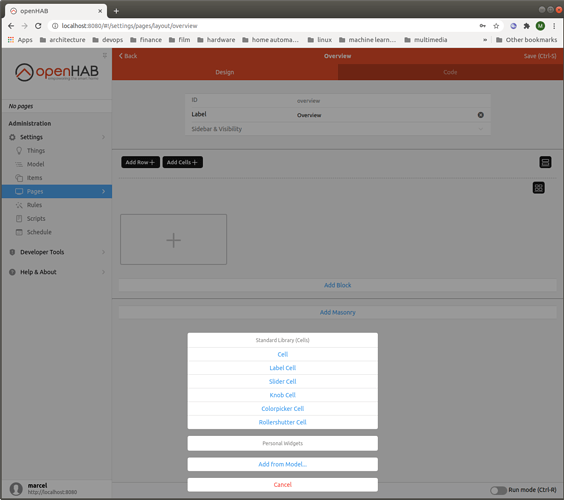Cancel the widget selection popup

pyautogui.click(x=283, y=485)
